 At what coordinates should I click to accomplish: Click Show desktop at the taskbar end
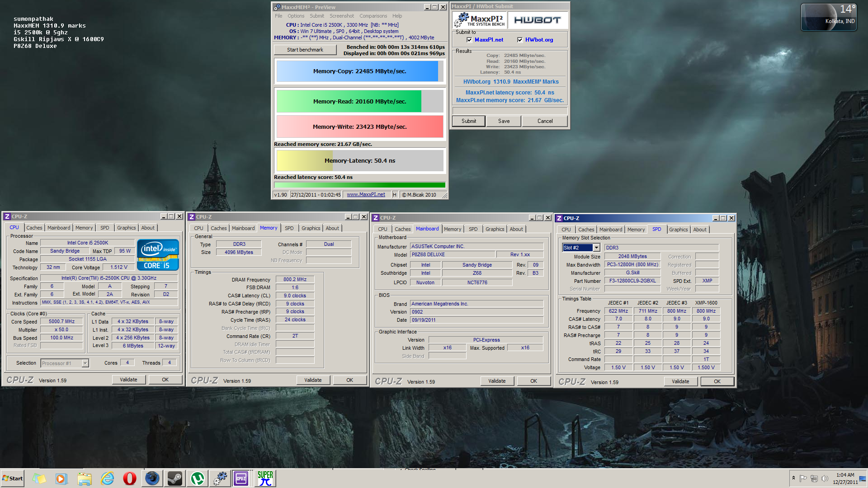click(863, 479)
